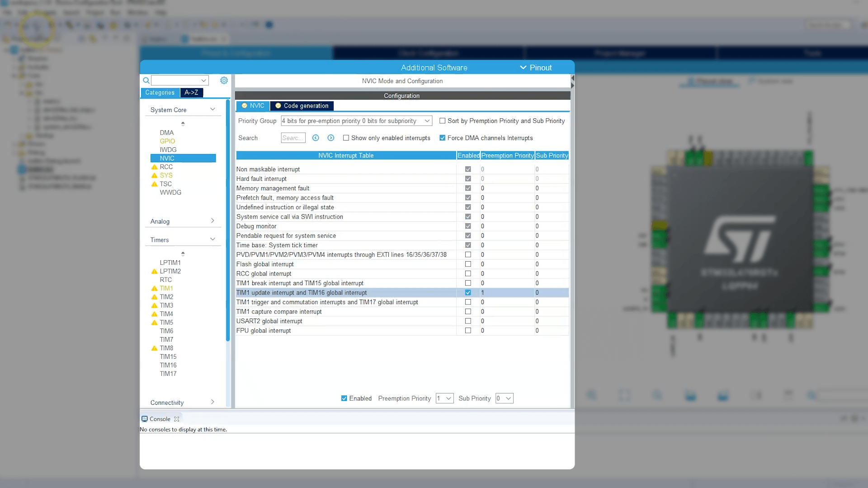
Task: Click the NVIC settings gear icon
Action: pyautogui.click(x=224, y=80)
